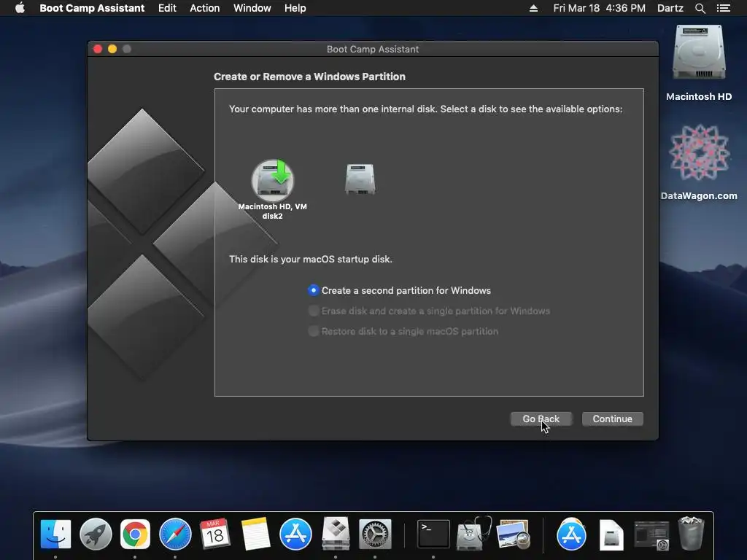Open App Store icon right of Dock divider

571,534
